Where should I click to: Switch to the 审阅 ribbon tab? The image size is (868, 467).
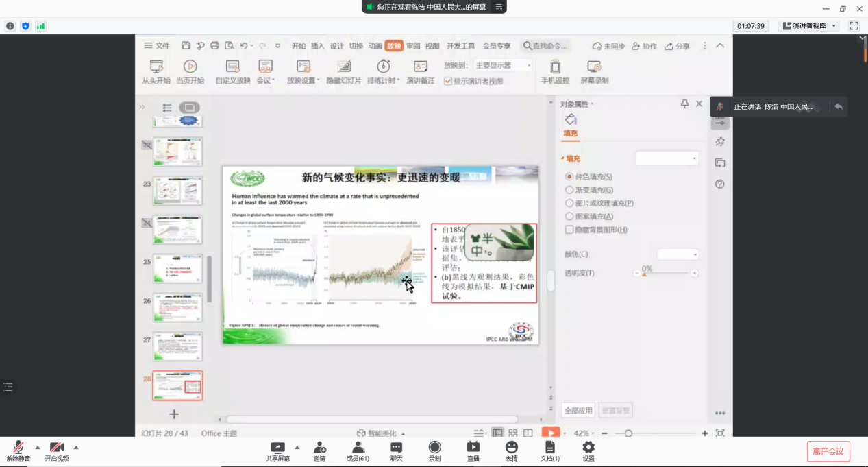tap(413, 46)
